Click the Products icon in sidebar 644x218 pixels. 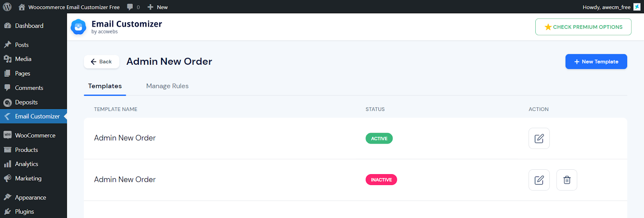[7, 150]
